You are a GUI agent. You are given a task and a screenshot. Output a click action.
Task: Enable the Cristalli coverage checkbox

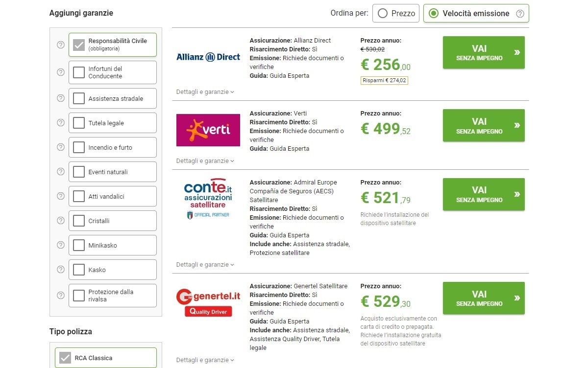(x=79, y=221)
